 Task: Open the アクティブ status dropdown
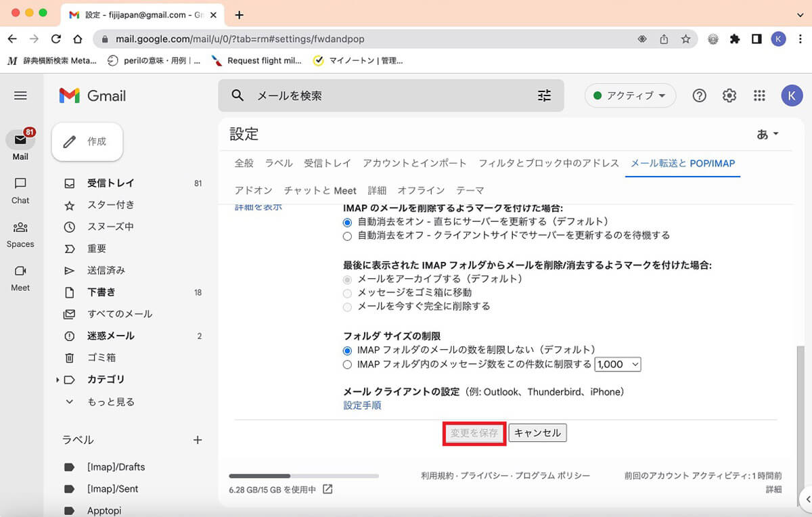630,95
